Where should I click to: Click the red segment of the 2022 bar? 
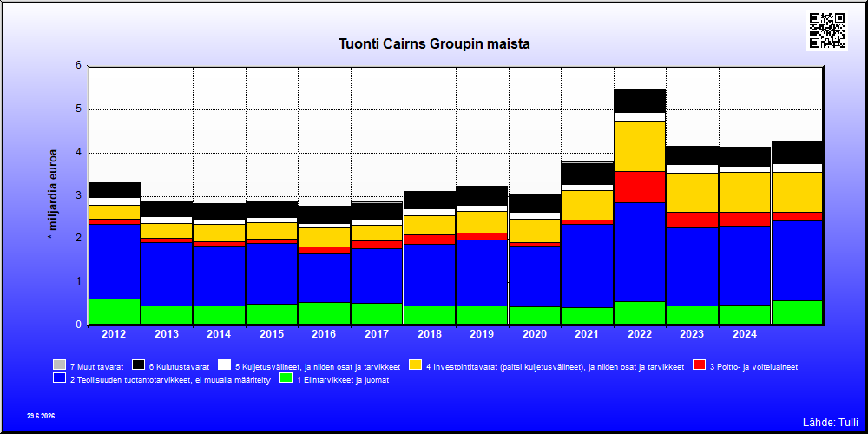pyautogui.click(x=640, y=187)
